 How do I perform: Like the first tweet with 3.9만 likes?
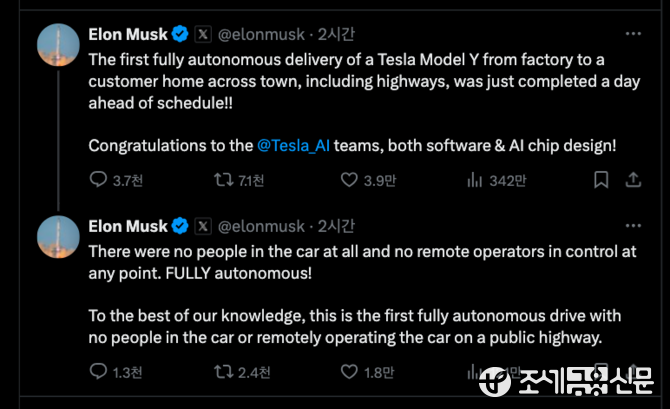[x=349, y=180]
